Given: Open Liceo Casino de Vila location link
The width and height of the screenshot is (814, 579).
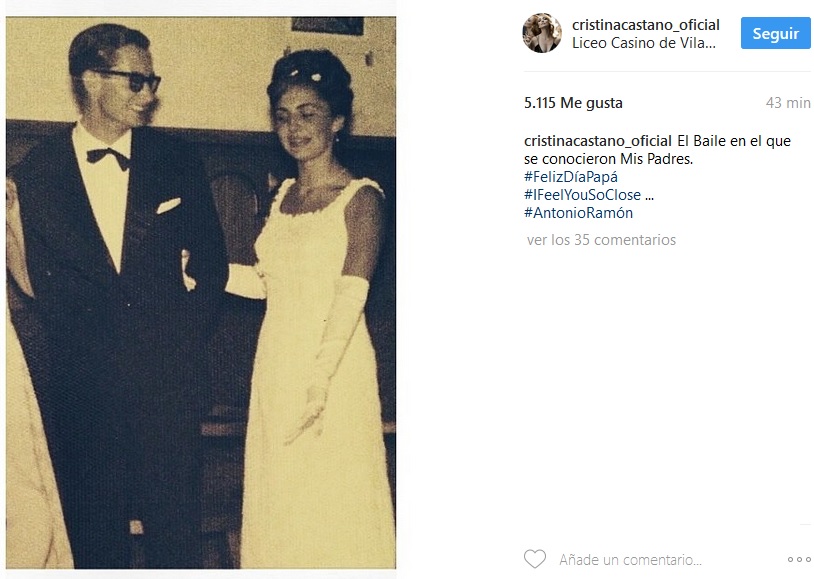Looking at the screenshot, I should click(644, 43).
